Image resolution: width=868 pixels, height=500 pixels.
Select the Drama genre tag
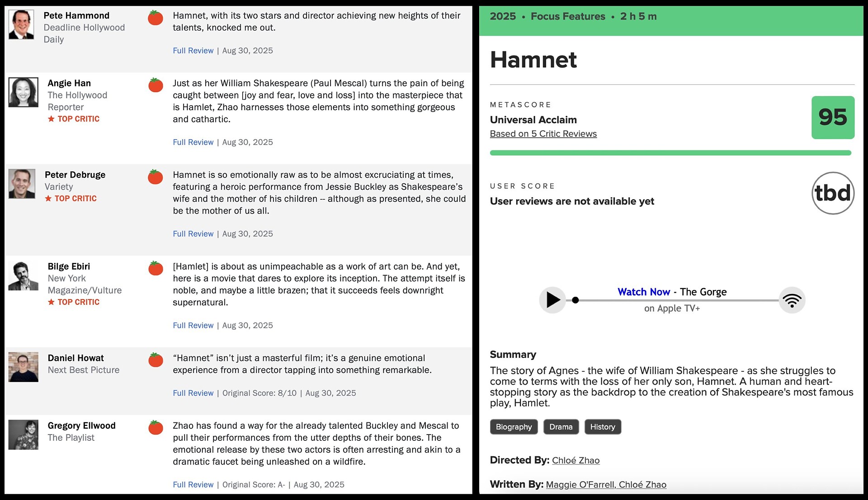pyautogui.click(x=561, y=427)
